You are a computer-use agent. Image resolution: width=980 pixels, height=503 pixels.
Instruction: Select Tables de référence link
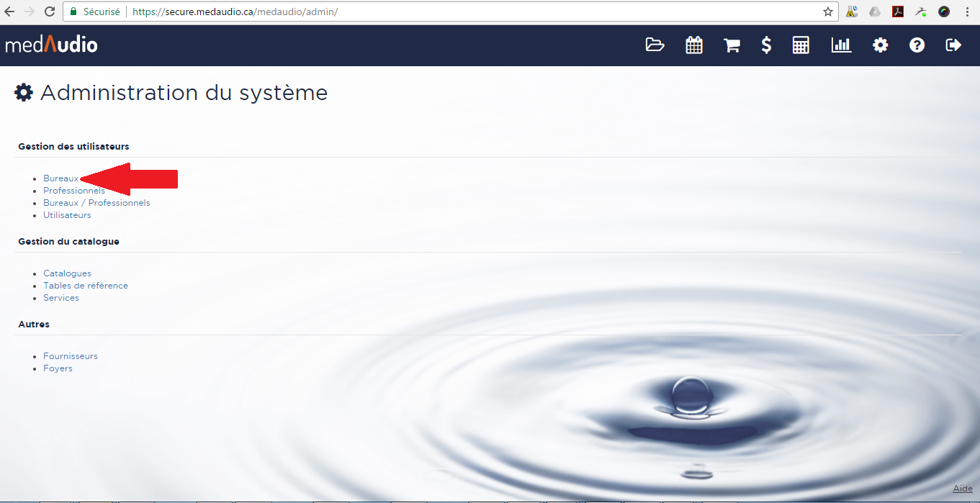(x=86, y=286)
